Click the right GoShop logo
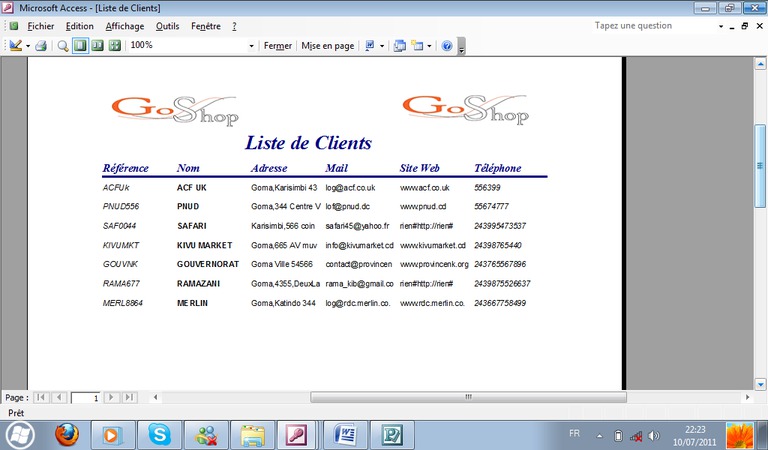The height and width of the screenshot is (450, 768). (465, 109)
